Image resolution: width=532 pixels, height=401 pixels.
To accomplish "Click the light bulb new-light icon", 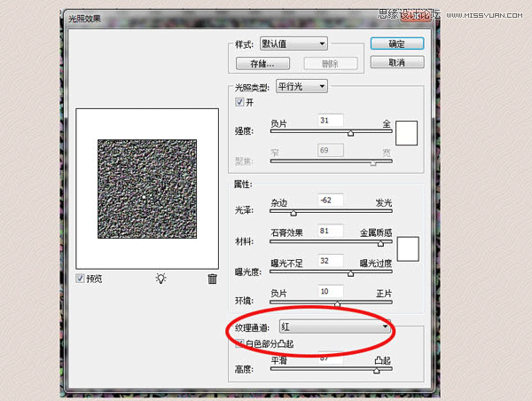I will 160,279.
